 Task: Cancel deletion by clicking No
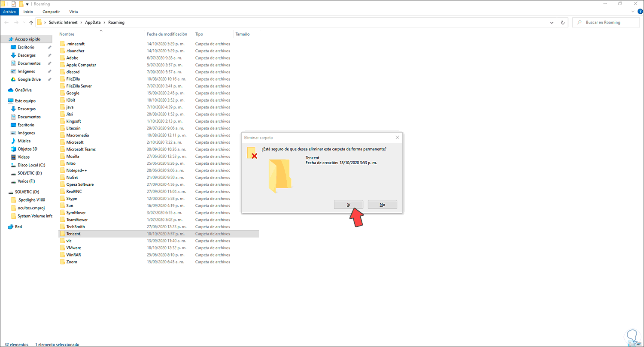tap(382, 205)
